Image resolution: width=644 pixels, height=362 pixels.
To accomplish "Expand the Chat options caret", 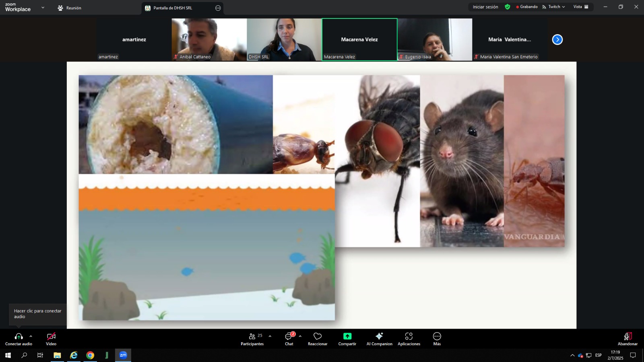I will pos(300,336).
